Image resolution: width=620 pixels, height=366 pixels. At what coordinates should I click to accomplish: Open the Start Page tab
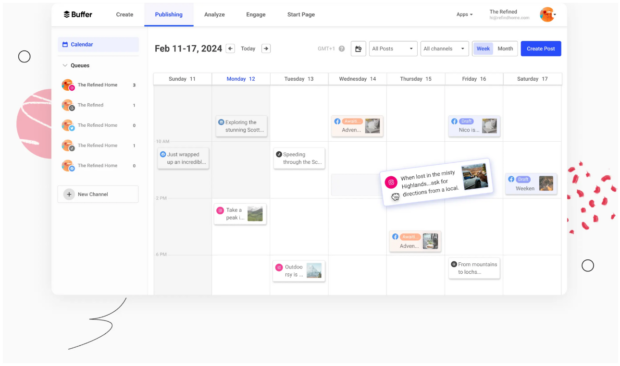pos(301,15)
